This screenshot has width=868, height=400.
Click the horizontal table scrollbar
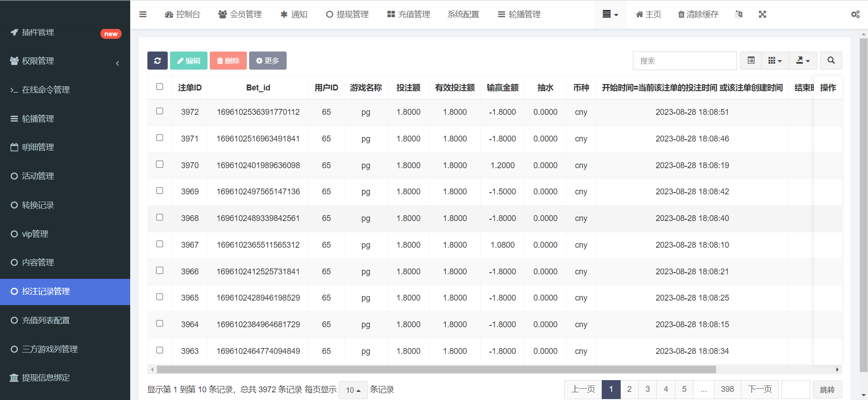(x=436, y=370)
